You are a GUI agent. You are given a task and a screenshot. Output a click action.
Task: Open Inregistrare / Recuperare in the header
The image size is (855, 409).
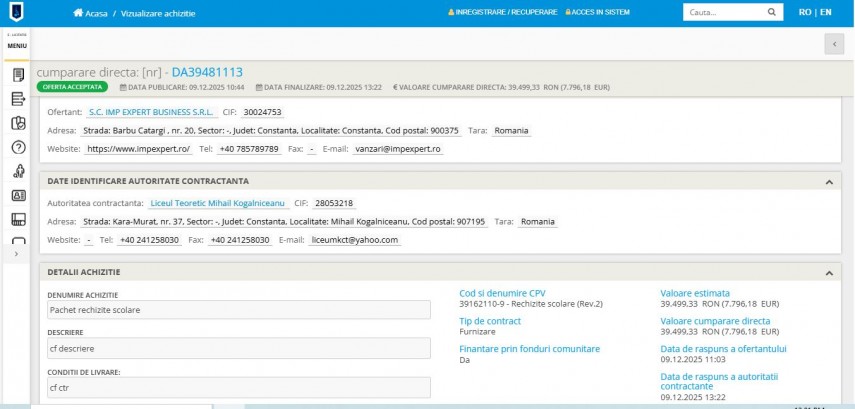click(x=503, y=13)
